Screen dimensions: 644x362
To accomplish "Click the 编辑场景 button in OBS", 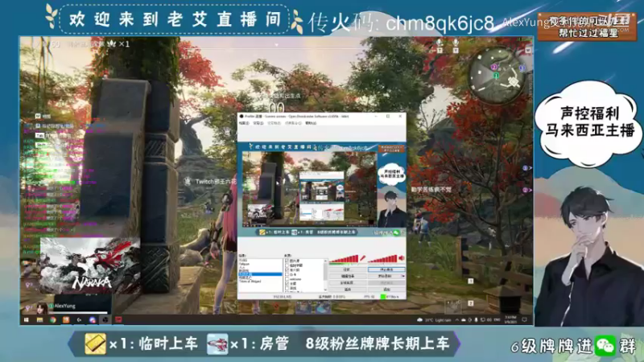I will (x=347, y=276).
